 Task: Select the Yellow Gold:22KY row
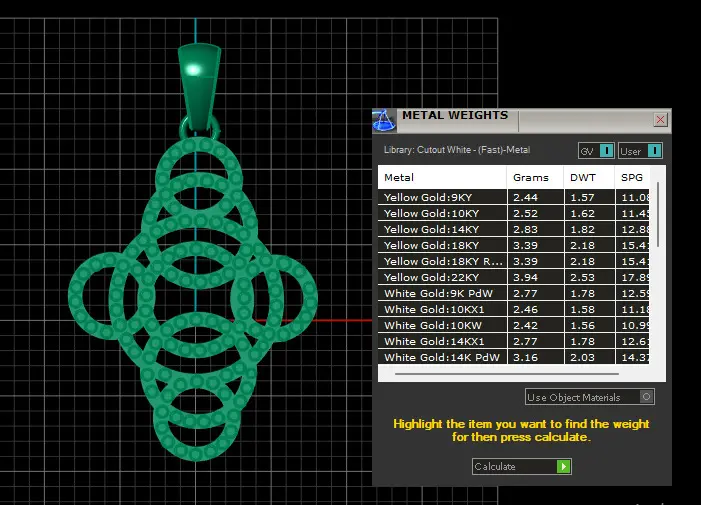point(514,277)
